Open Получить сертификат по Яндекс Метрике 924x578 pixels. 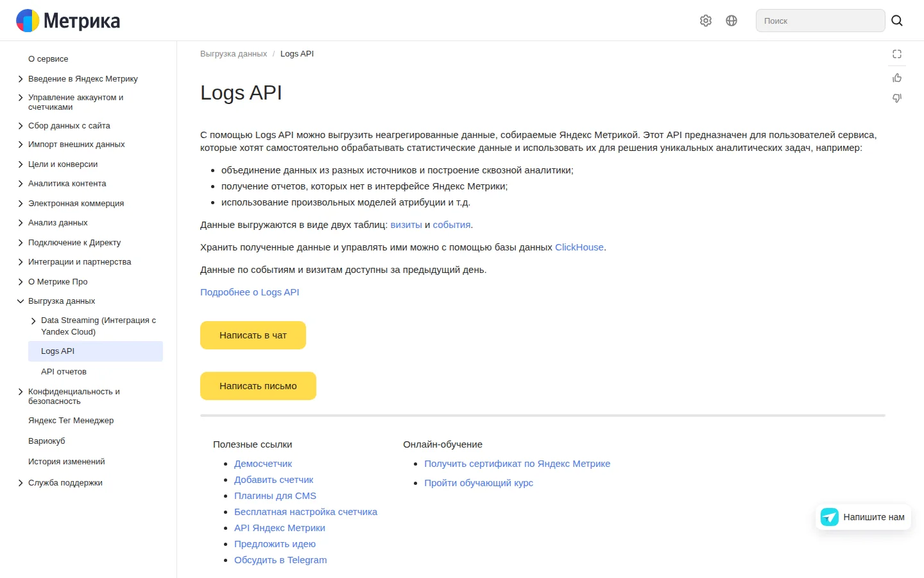(517, 464)
